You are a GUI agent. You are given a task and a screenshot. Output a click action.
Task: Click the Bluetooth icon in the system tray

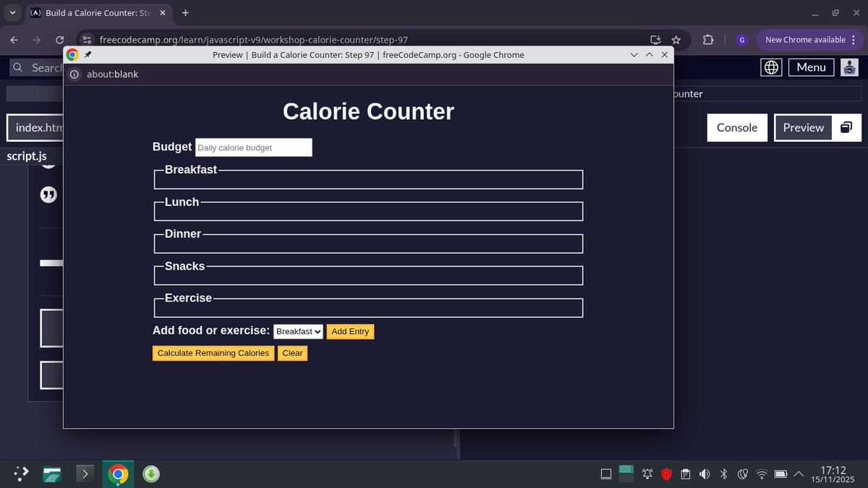click(723, 474)
